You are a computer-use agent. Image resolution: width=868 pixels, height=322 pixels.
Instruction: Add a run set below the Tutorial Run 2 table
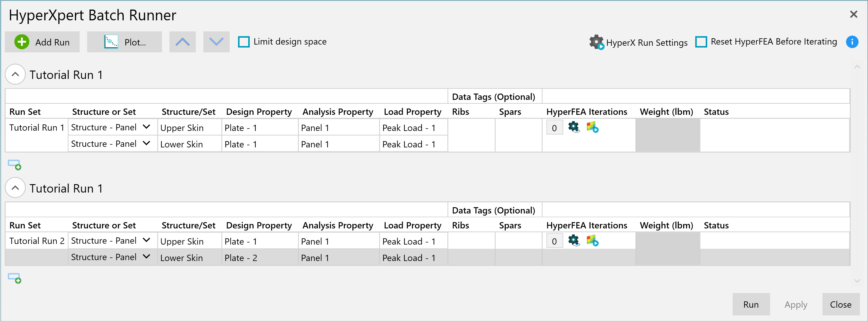pyautogui.click(x=14, y=278)
